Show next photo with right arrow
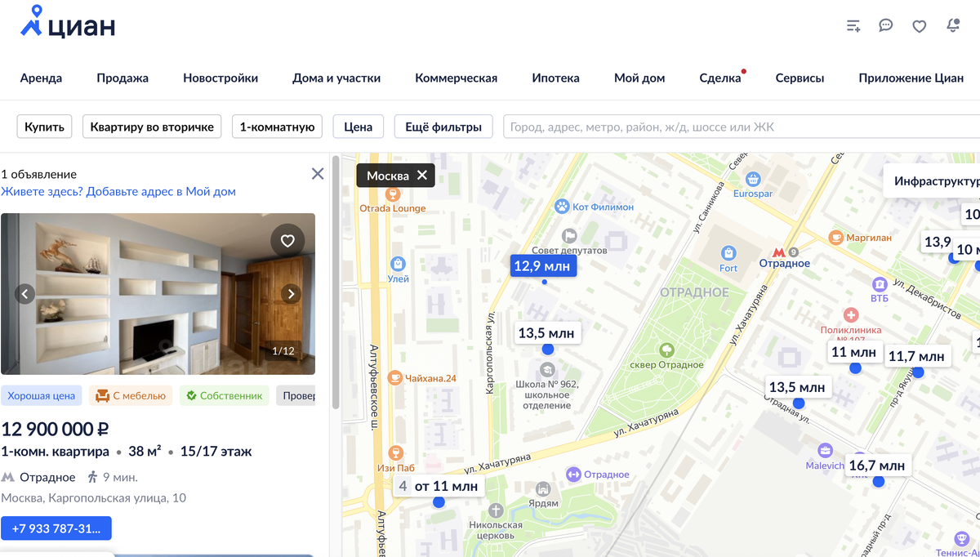The width and height of the screenshot is (980, 557). point(291,294)
